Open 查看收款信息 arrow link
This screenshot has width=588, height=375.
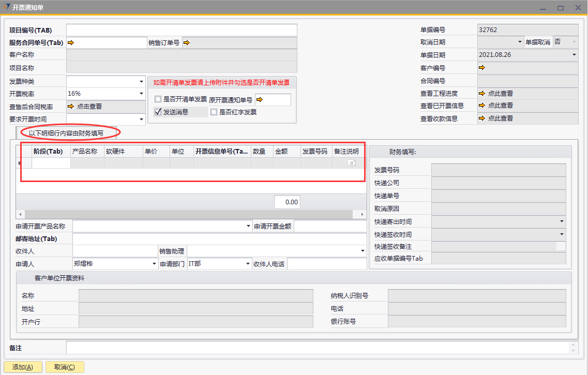pyautogui.click(x=482, y=118)
